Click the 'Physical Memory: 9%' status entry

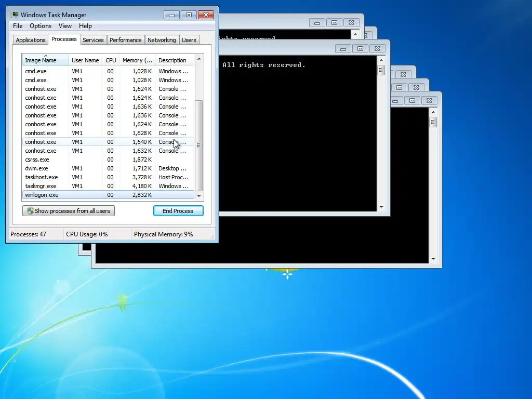[163, 234]
